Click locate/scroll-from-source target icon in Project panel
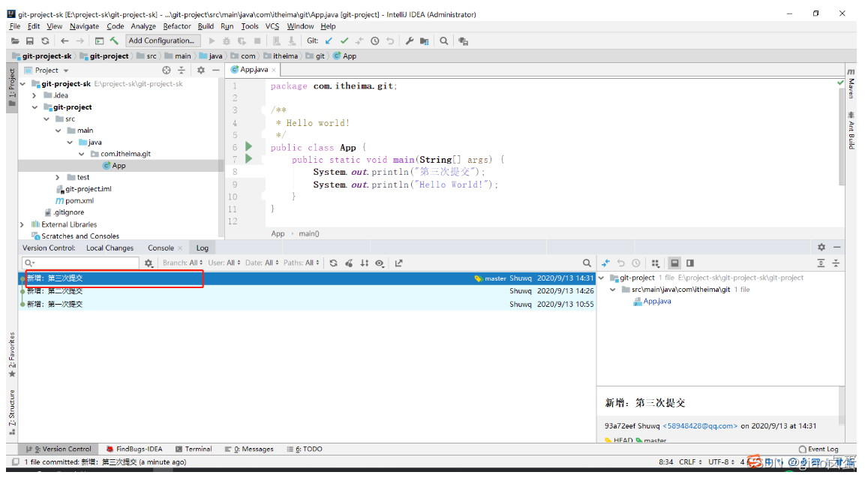 (x=166, y=71)
